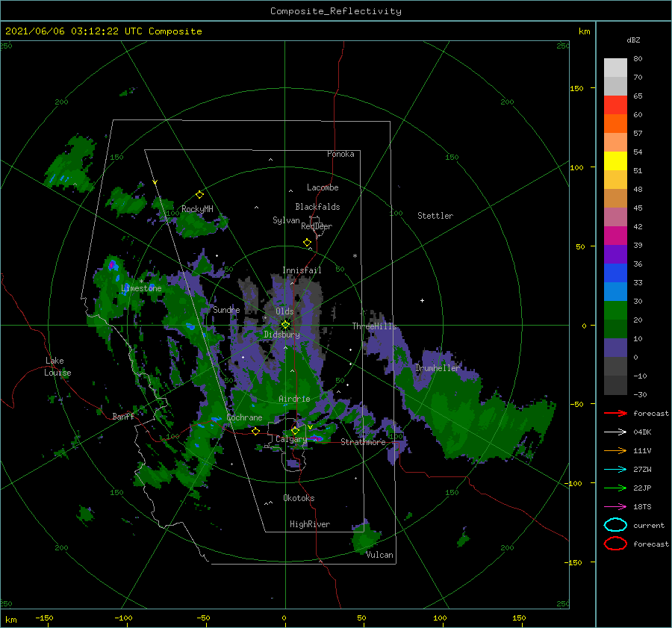
Task: Click the Limestone label
Action: [141, 288]
